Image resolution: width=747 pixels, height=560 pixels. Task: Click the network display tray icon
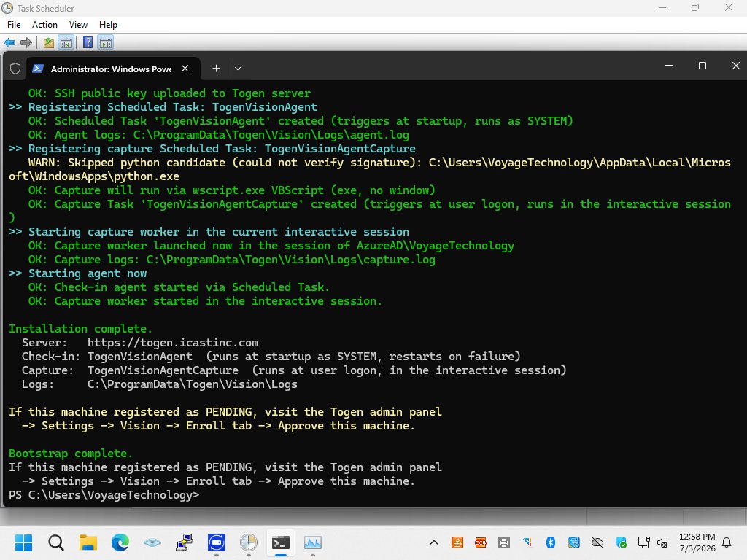[644, 542]
